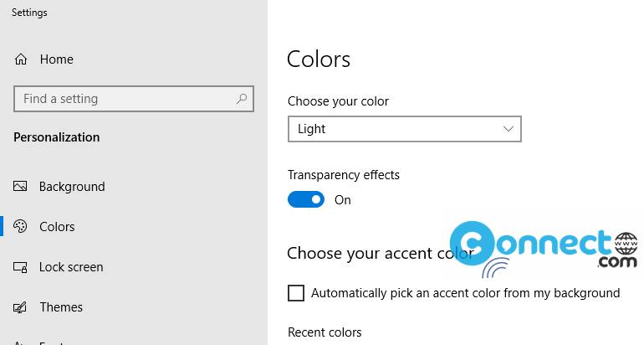The image size is (644, 345).
Task: Open Themes settings page
Action: click(x=61, y=307)
